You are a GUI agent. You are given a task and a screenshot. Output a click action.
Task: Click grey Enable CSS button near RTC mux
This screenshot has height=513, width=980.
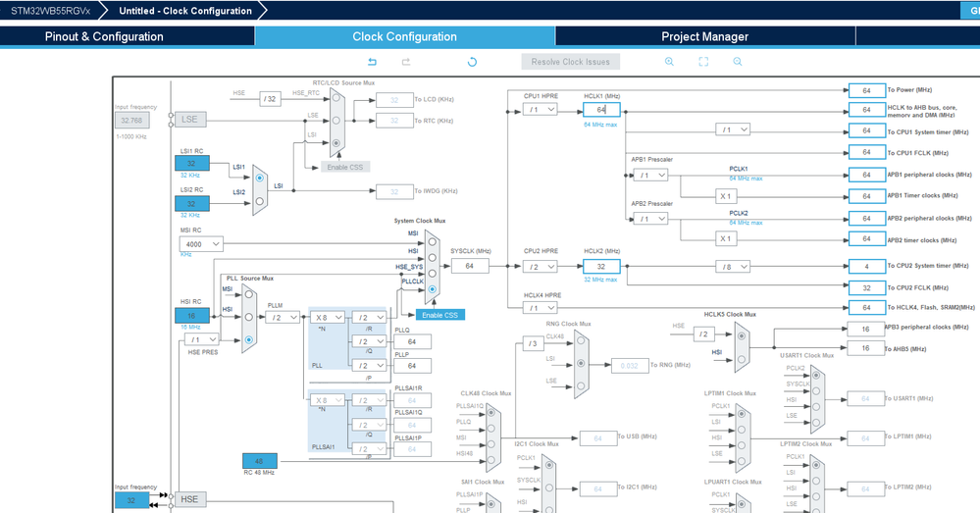pos(345,167)
